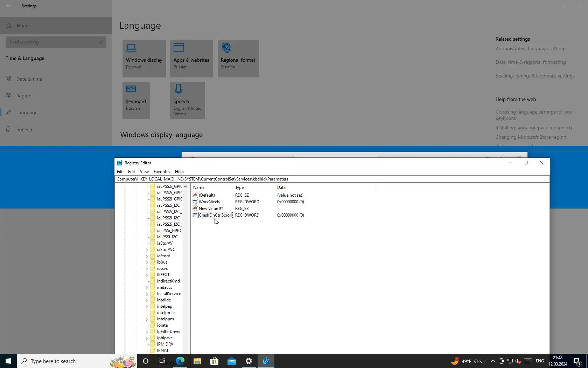This screenshot has width=588, height=368.
Task: Open the taskbar clock showing 21:48
Action: 558,361
